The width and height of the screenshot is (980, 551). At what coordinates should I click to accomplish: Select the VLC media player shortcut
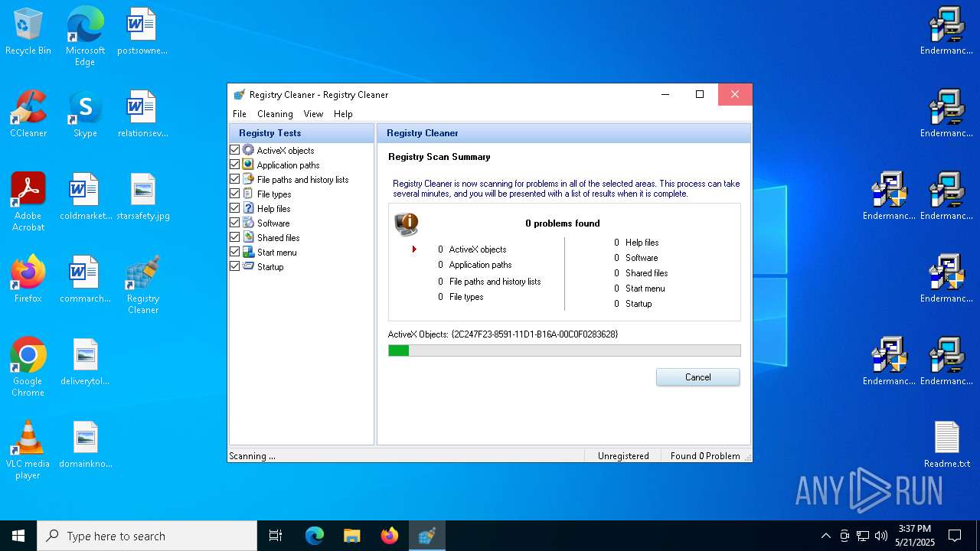[28, 450]
